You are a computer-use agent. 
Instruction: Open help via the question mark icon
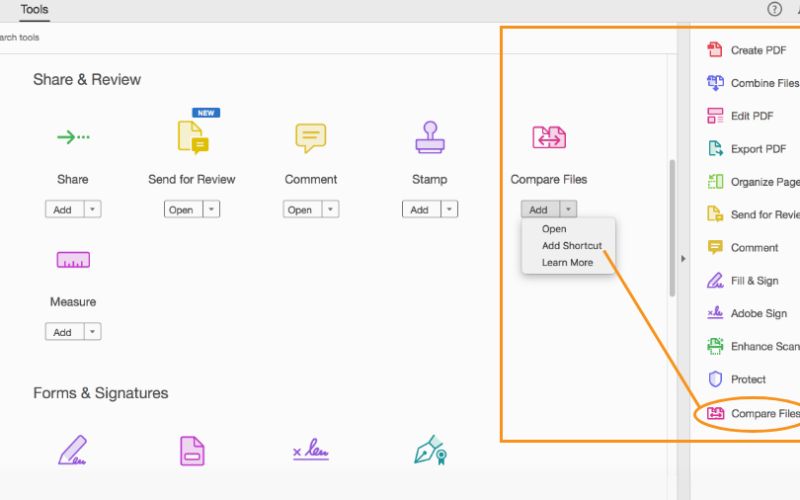774,9
